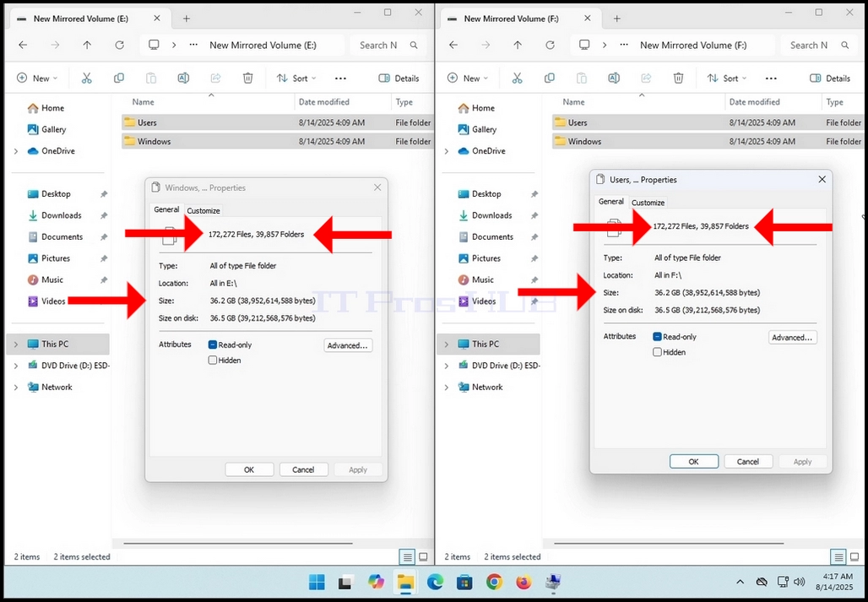The image size is (868, 602).
Task: Go up one level in E: window
Action: click(x=87, y=46)
